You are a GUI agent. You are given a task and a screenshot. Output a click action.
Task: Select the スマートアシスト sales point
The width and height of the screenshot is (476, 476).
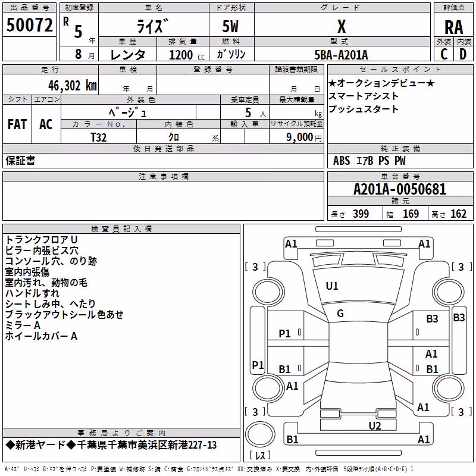pos(364,96)
